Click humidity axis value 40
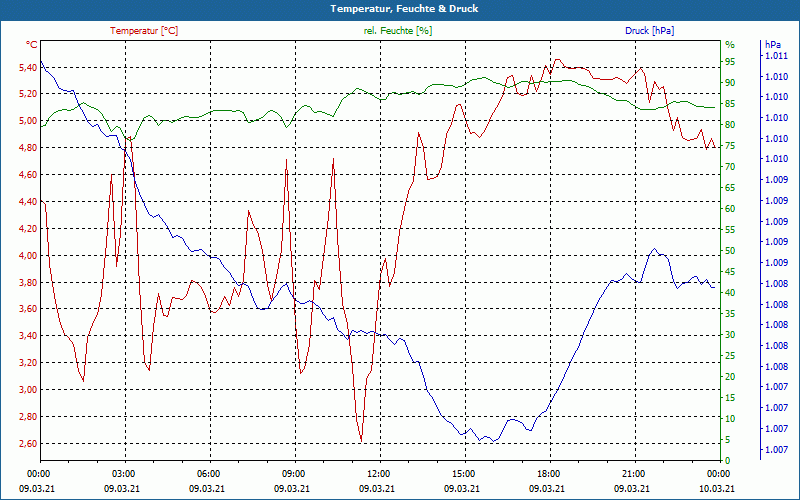 click(730, 293)
